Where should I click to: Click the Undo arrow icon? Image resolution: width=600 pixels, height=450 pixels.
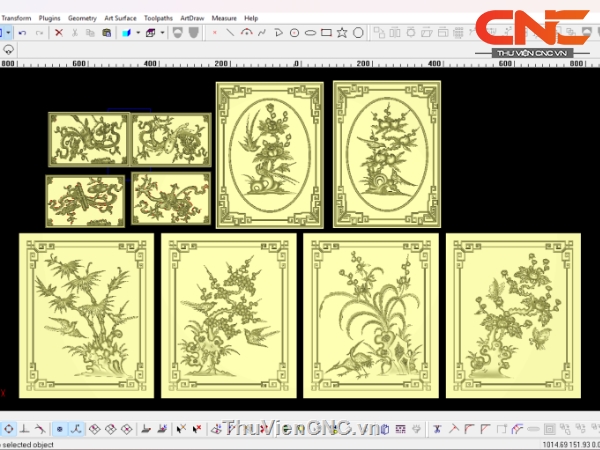click(x=22, y=33)
